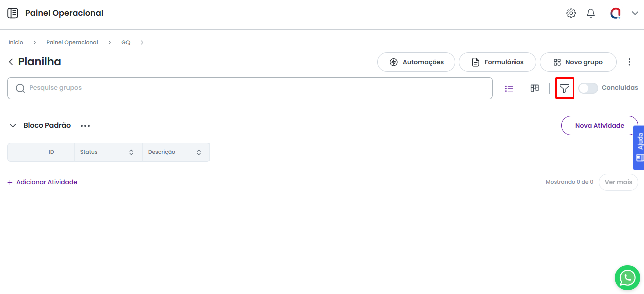Screen dimensions: 644x294
Task: Switch to kanban board view icon
Action: click(x=535, y=88)
